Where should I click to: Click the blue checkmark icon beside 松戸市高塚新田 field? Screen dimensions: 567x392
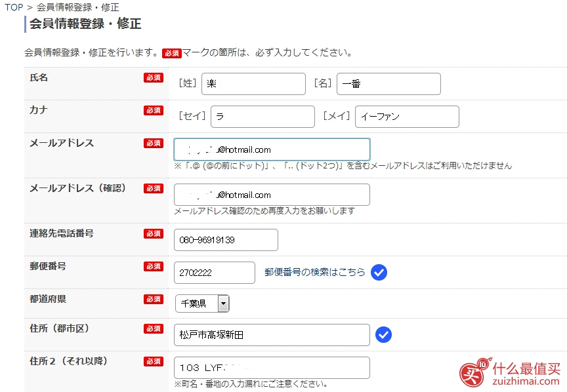tap(383, 334)
